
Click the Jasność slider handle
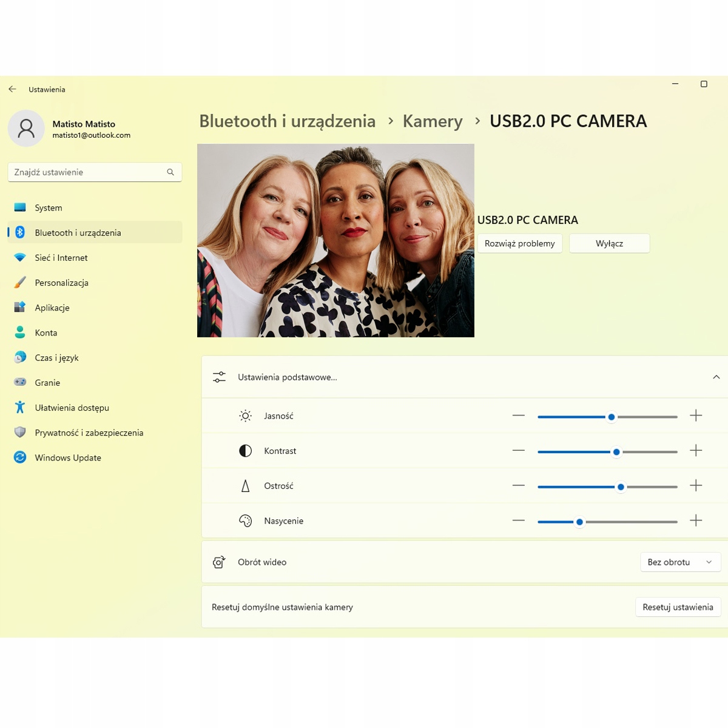pos(612,417)
